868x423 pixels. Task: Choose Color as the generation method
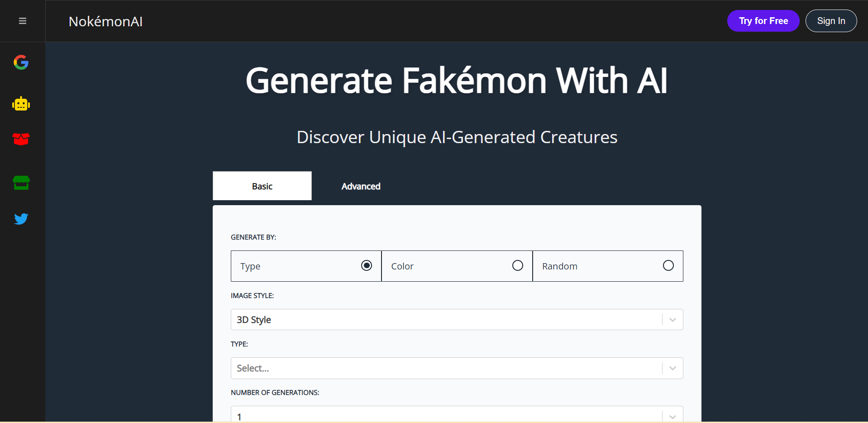click(517, 265)
